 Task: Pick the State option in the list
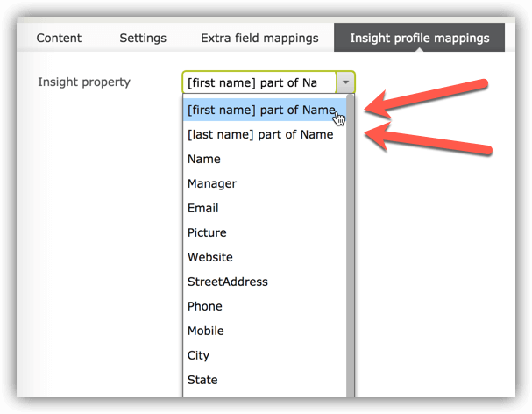202,380
